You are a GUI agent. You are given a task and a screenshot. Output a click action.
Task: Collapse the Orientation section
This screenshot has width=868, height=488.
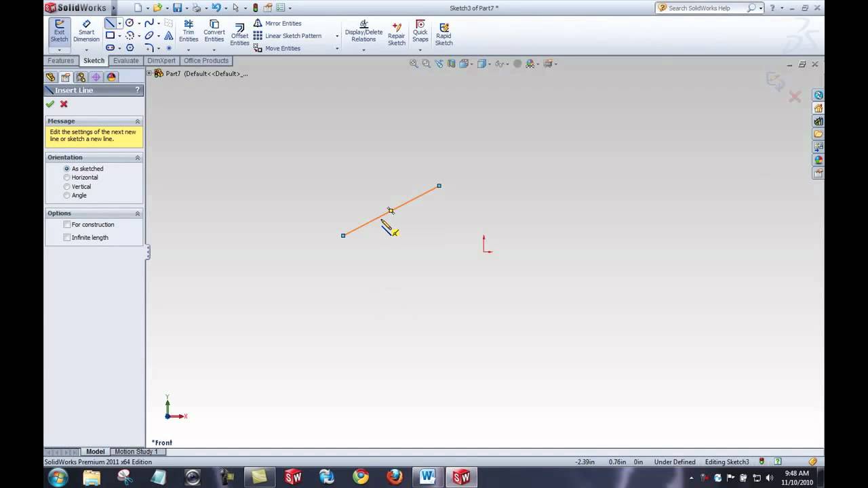138,158
